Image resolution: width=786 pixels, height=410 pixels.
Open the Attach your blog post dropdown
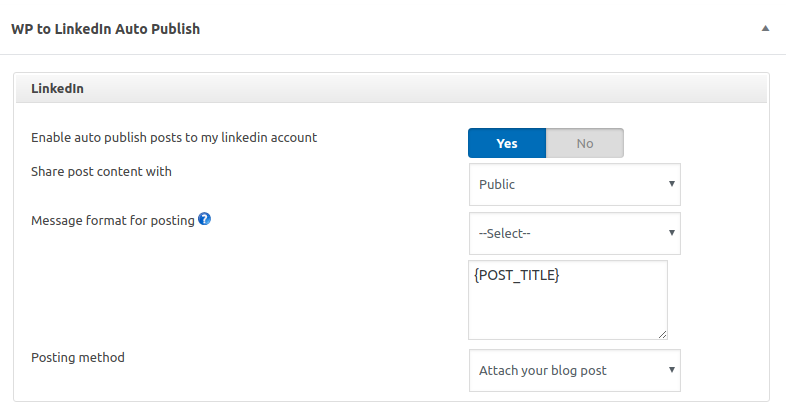[574, 370]
